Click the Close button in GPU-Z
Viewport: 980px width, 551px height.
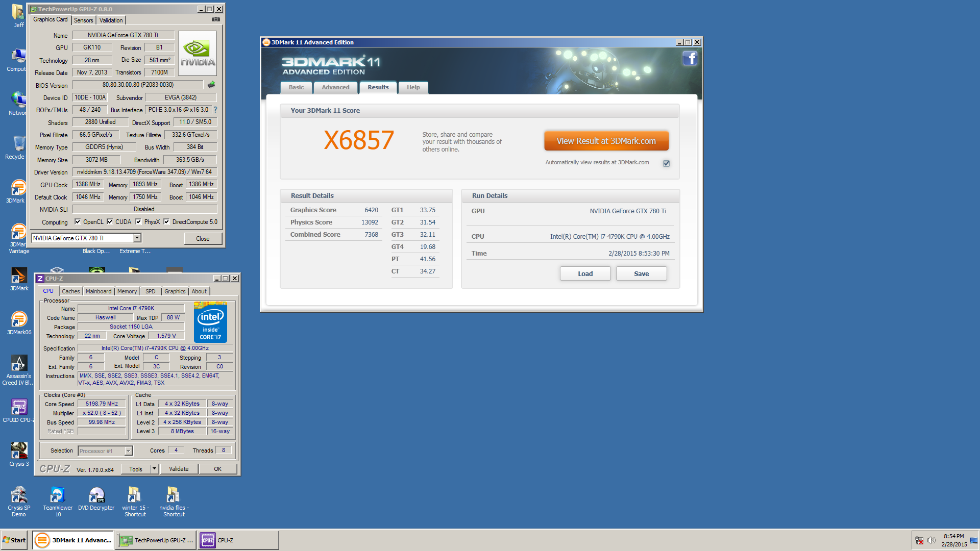pos(203,239)
